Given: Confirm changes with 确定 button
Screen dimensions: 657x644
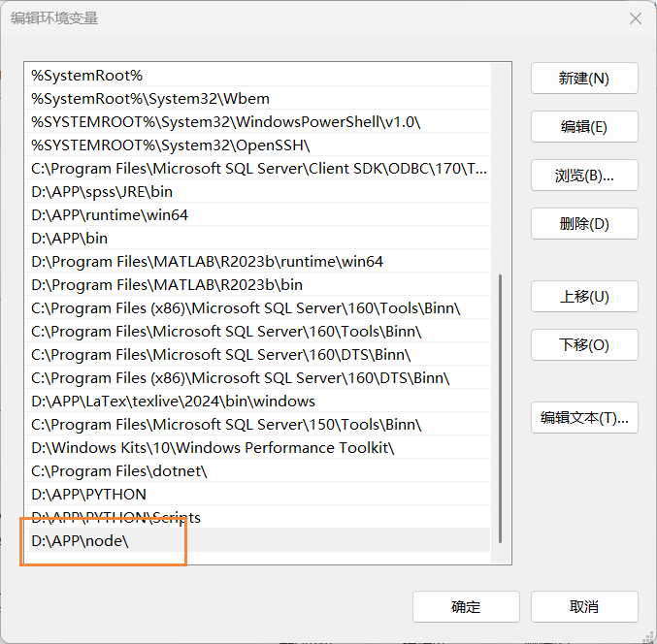Looking at the screenshot, I should coord(466,606).
